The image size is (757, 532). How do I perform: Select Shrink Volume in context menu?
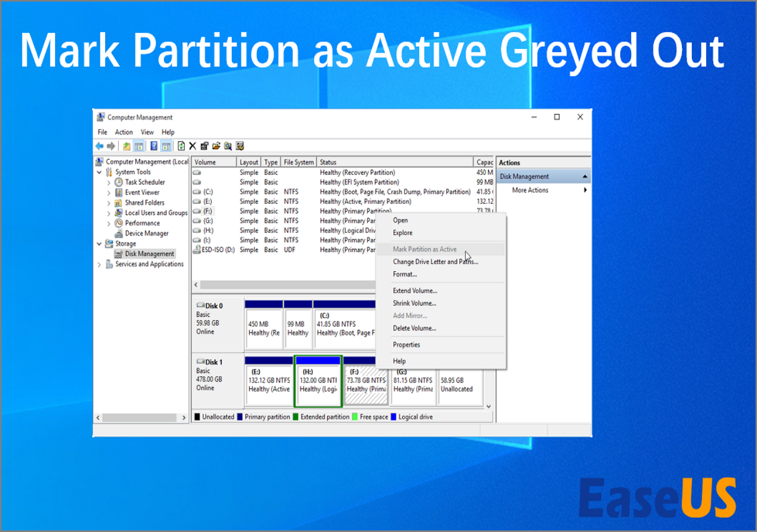click(x=415, y=303)
